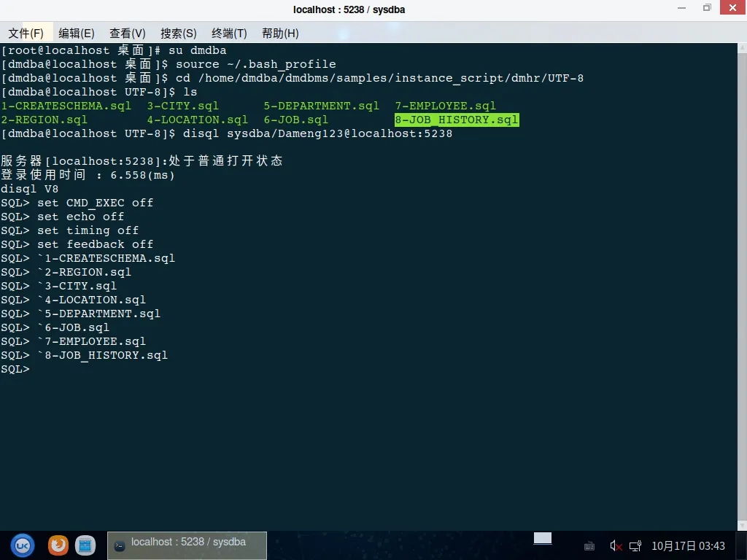
Task: Click the date and time clock
Action: [688, 545]
